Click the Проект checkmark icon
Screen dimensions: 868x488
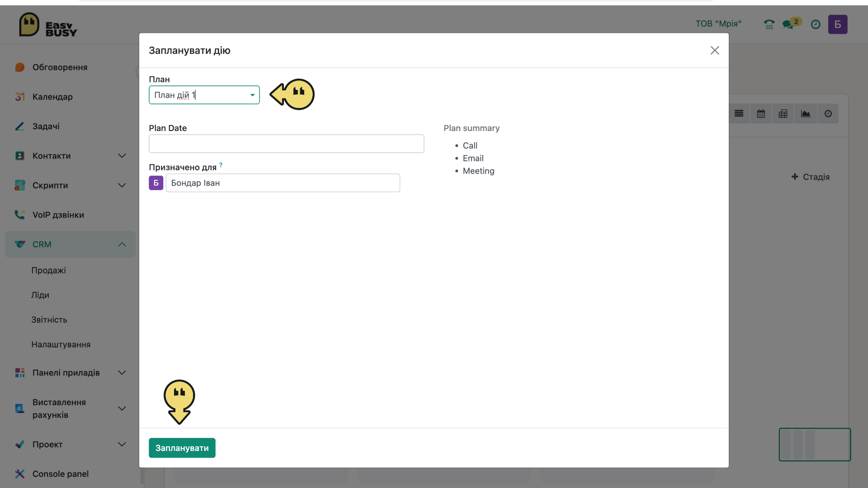(x=19, y=444)
